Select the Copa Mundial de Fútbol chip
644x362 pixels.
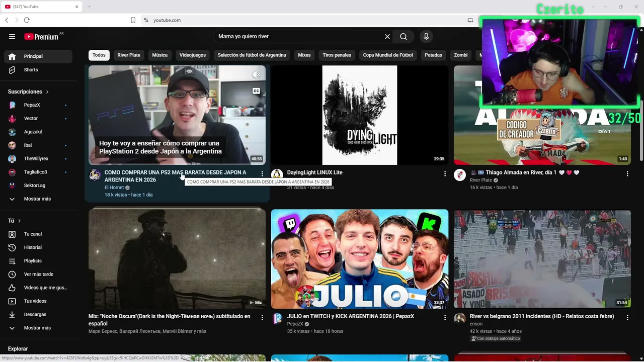click(388, 55)
